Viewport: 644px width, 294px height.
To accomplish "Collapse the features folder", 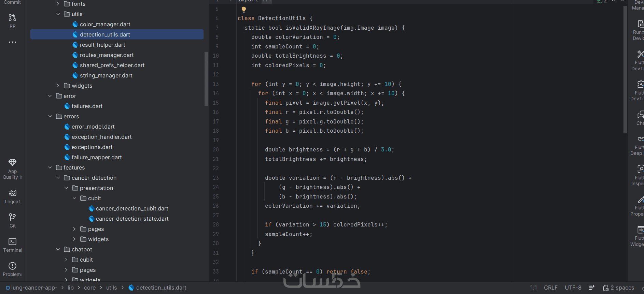I will (50, 167).
